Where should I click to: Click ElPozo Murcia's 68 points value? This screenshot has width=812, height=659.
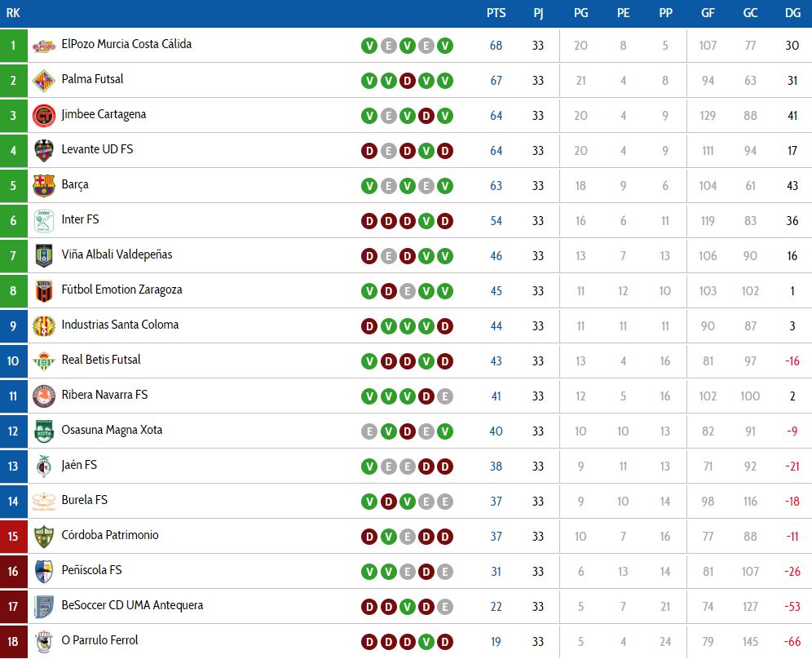(x=496, y=46)
